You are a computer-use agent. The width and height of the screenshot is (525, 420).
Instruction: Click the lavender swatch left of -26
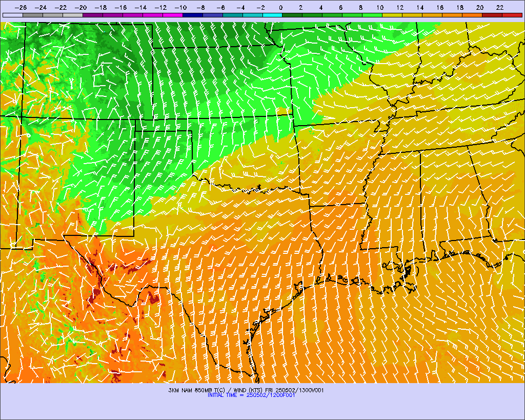13,15
